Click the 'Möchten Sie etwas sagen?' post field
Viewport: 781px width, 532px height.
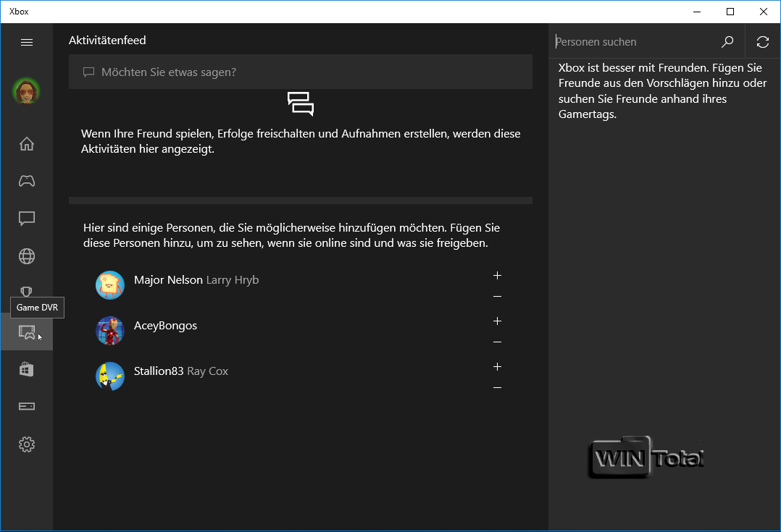[x=301, y=72]
